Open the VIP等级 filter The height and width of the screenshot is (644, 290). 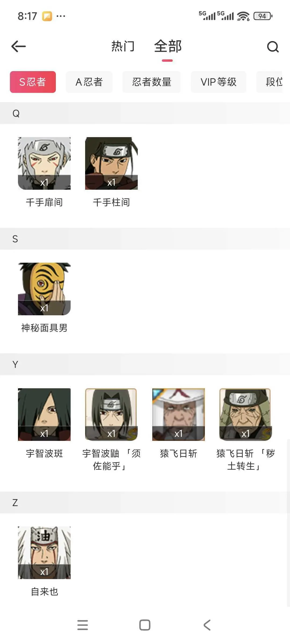pyautogui.click(x=219, y=82)
